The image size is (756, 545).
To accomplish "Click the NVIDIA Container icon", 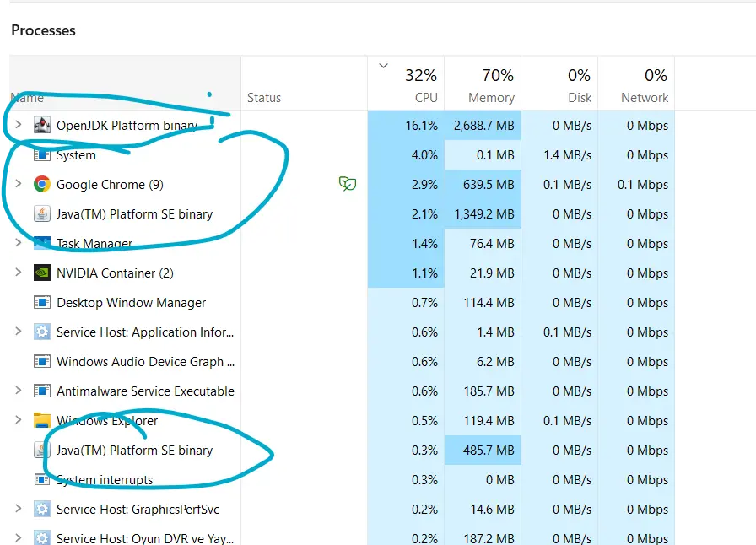I will [42, 273].
